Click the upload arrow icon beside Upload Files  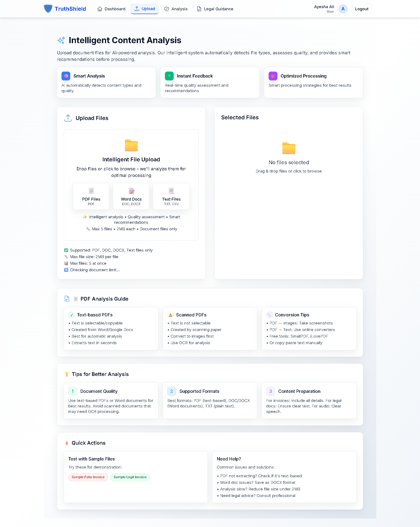point(68,118)
